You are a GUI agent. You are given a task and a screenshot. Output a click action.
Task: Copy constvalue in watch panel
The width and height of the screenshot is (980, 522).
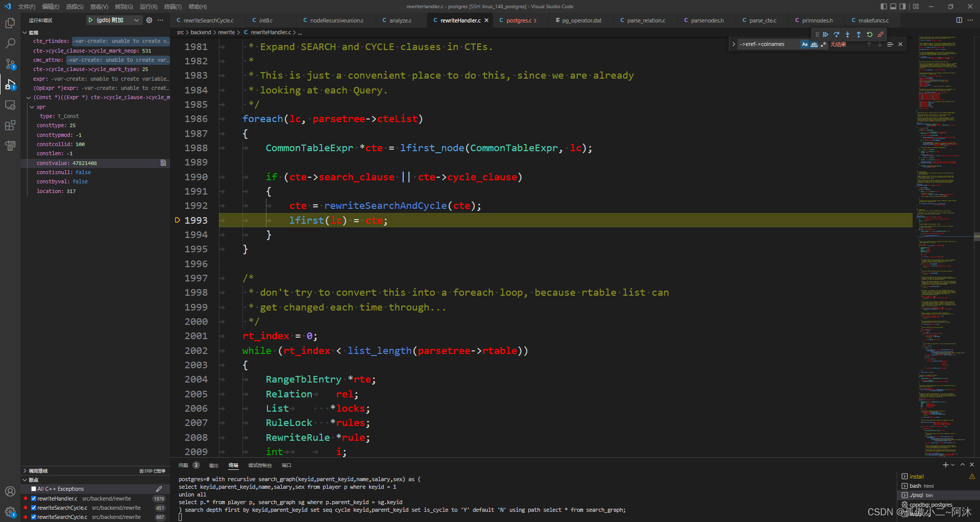coord(163,163)
